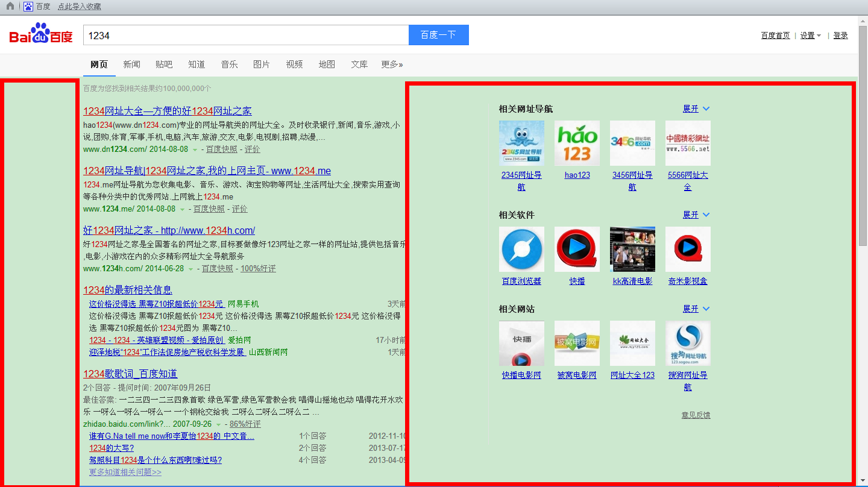The width and height of the screenshot is (868, 487).
Task: Open the 搜狗网址导航 icon
Action: pyautogui.click(x=688, y=343)
